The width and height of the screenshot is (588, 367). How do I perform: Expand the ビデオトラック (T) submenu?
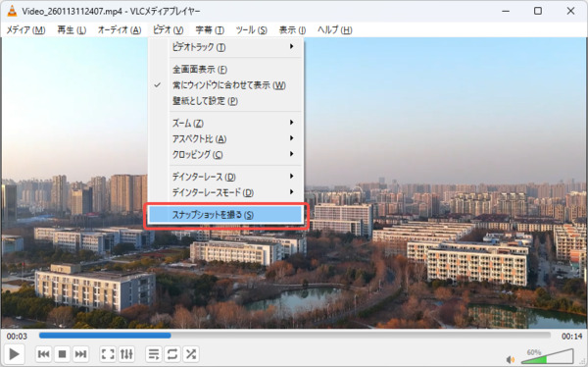[x=225, y=47]
